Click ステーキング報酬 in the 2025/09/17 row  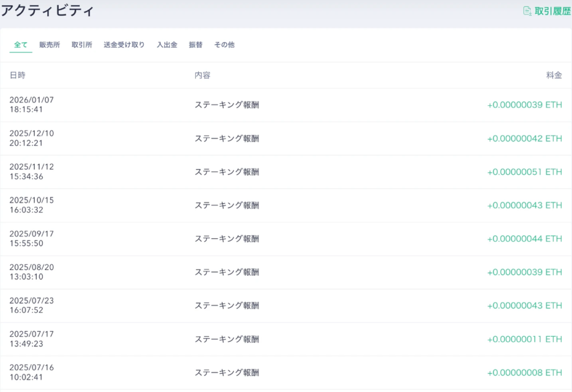point(227,239)
